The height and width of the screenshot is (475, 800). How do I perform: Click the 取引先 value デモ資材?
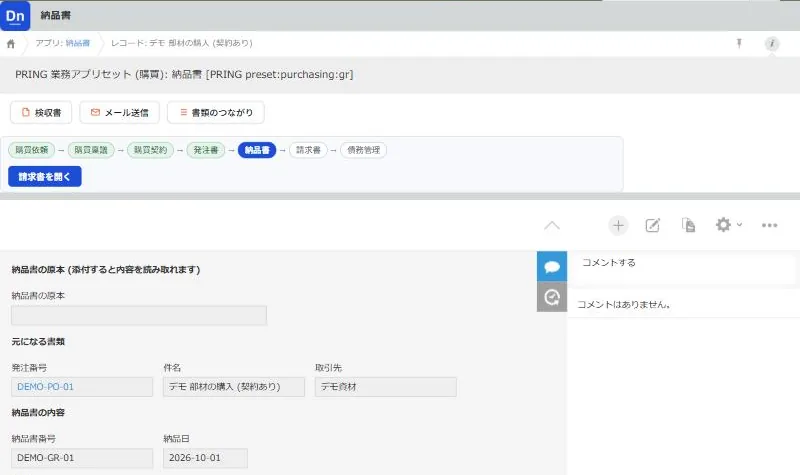tap(386, 387)
